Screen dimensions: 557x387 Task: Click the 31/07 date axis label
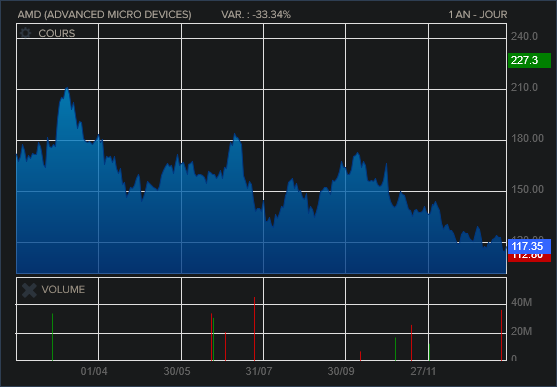tap(259, 371)
